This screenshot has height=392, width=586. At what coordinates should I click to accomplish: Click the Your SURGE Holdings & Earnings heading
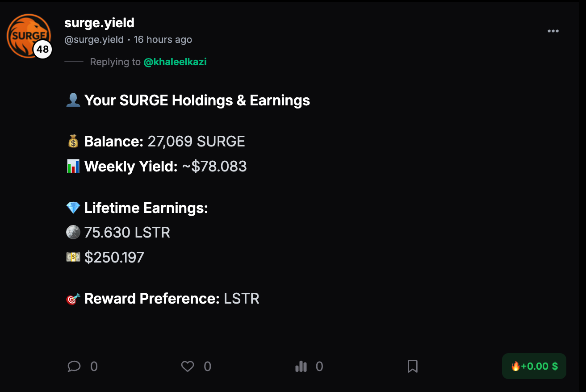point(197,100)
